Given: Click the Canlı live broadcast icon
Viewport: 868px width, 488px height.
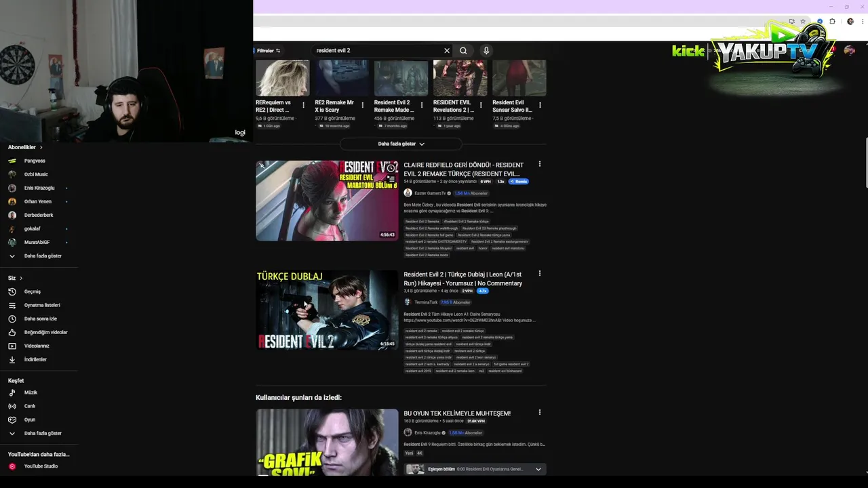Looking at the screenshot, I should pos(12,406).
